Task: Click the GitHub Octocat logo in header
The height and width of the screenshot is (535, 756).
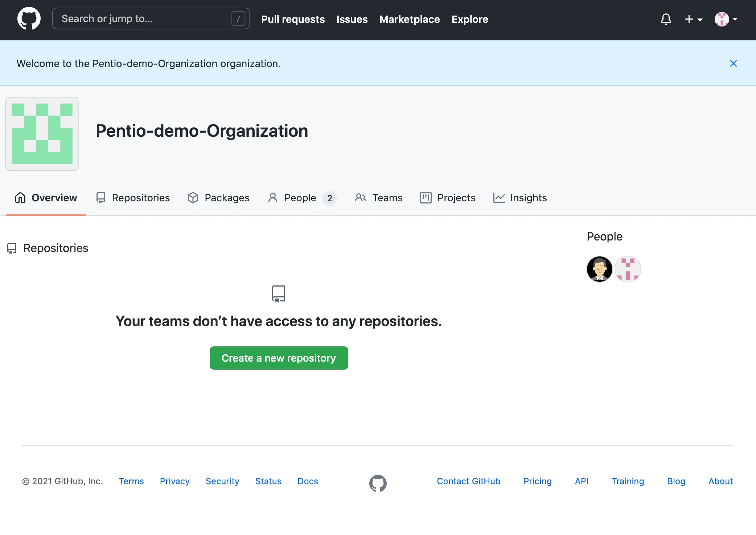Action: 29,19
